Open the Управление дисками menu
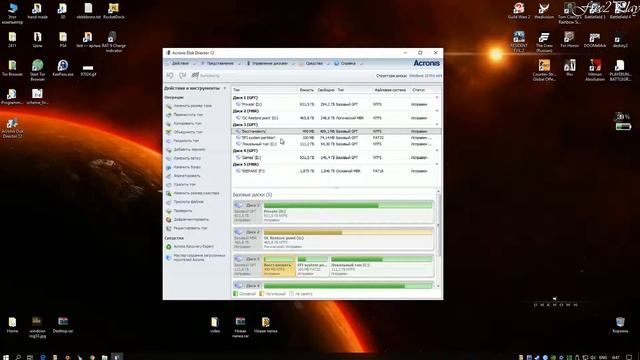The image size is (640, 360). tap(270, 64)
